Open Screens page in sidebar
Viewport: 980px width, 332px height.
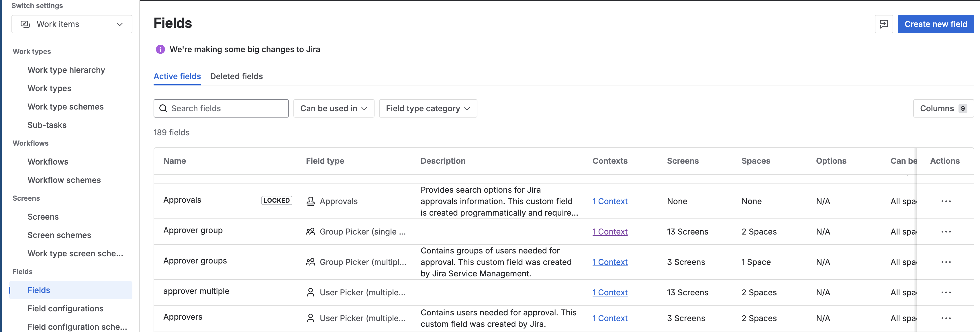(43, 217)
